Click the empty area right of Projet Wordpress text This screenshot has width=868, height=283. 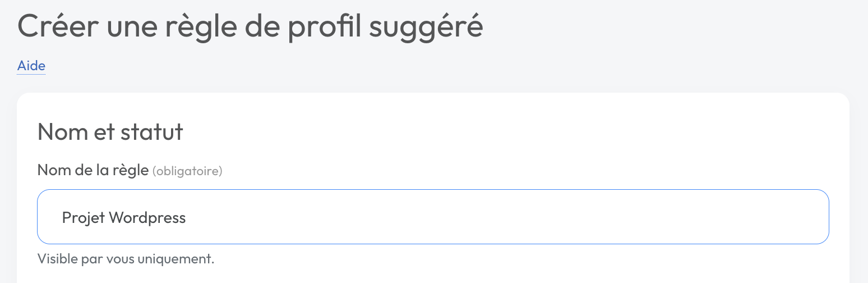coord(505,217)
